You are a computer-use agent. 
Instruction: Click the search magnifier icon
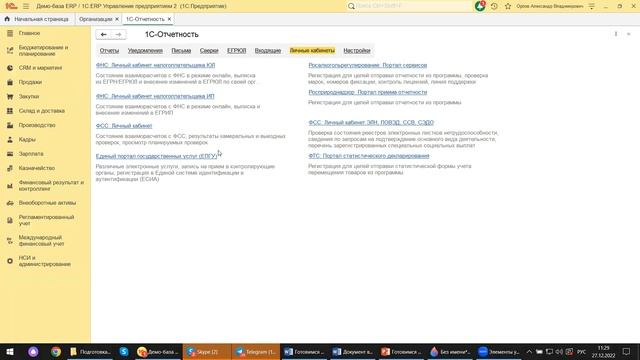351,6
